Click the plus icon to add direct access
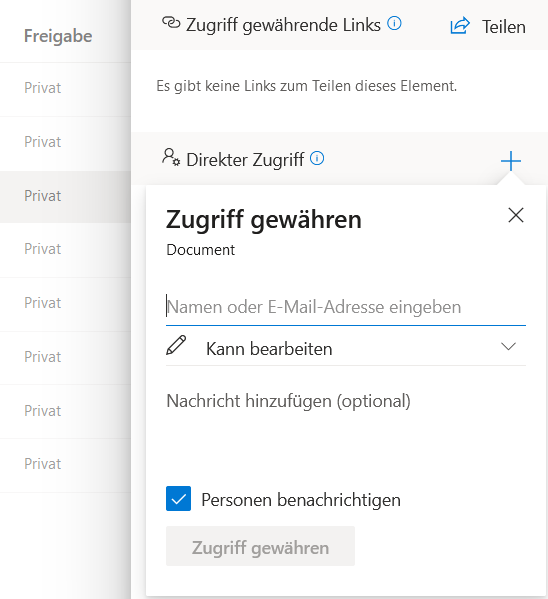 [x=511, y=161]
